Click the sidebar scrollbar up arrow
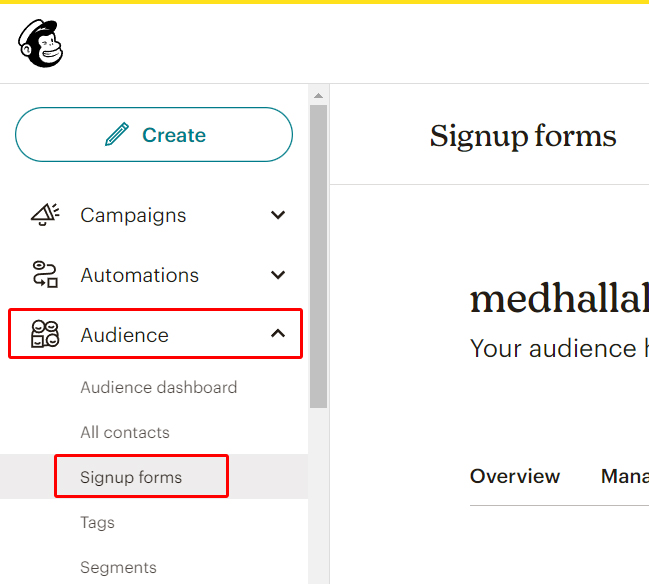 coord(318,96)
